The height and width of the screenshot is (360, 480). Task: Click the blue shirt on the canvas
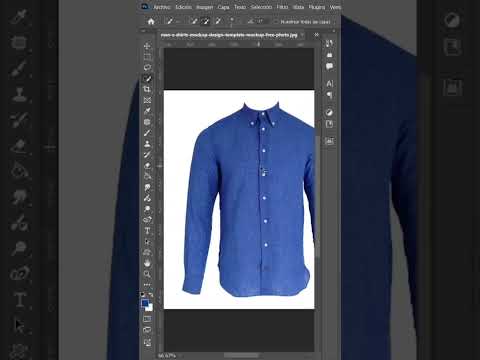coord(248,200)
